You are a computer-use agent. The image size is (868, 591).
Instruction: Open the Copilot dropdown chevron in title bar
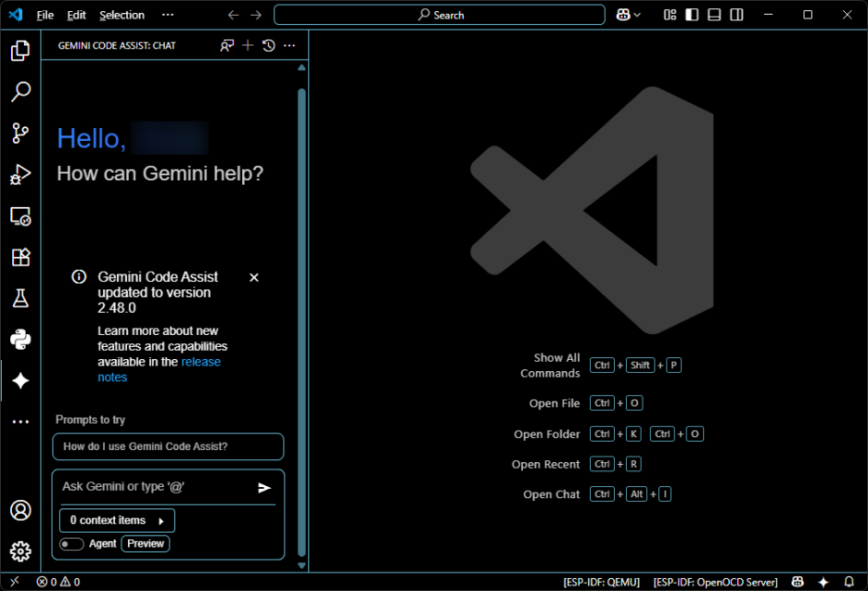637,15
